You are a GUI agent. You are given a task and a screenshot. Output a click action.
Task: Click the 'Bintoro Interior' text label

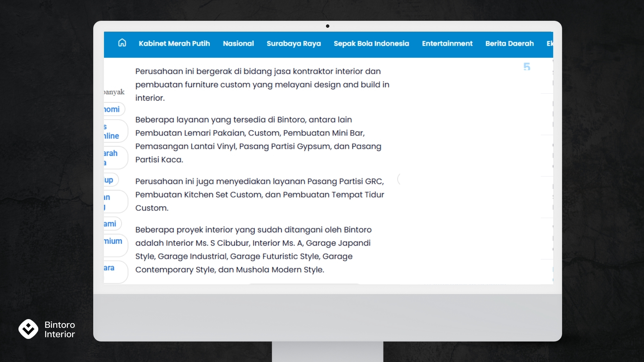tap(60, 329)
